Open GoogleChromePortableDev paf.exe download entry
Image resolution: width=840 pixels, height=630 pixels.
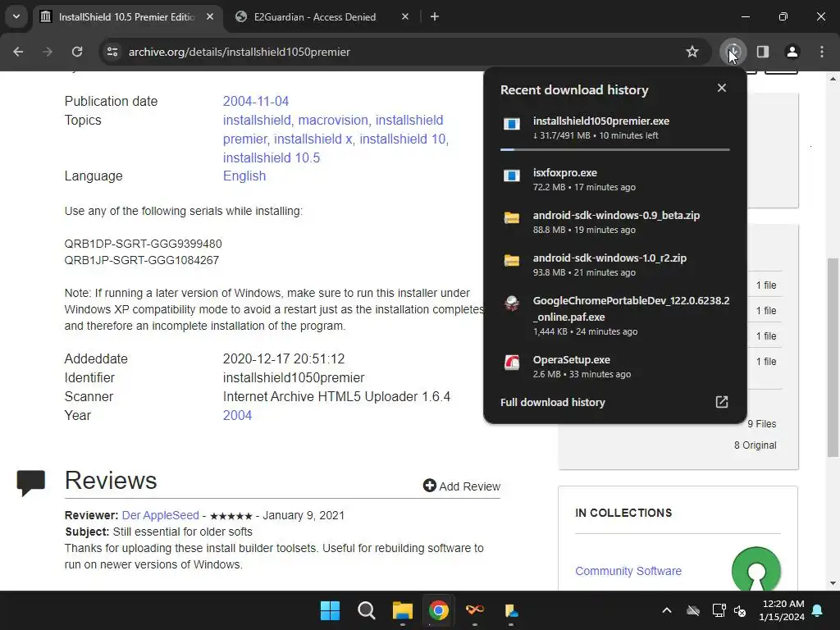(615, 316)
